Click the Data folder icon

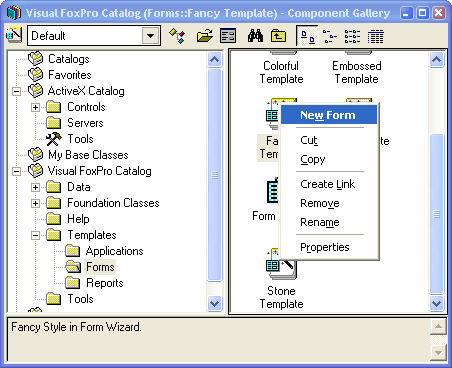54,187
